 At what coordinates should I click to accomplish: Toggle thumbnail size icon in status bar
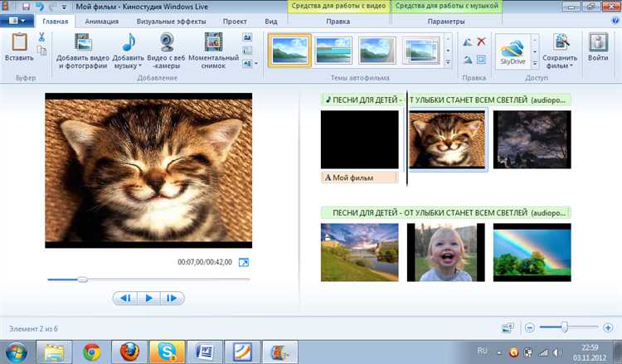tap(508, 328)
